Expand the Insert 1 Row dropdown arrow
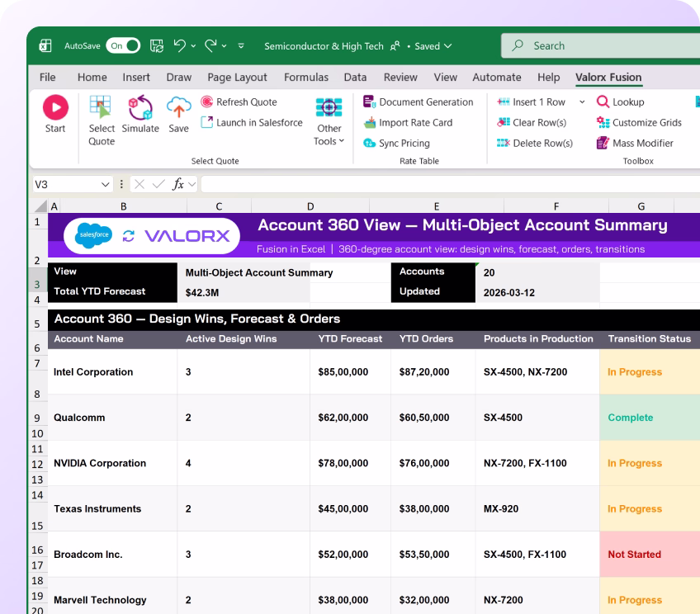The image size is (700, 614). point(582,102)
